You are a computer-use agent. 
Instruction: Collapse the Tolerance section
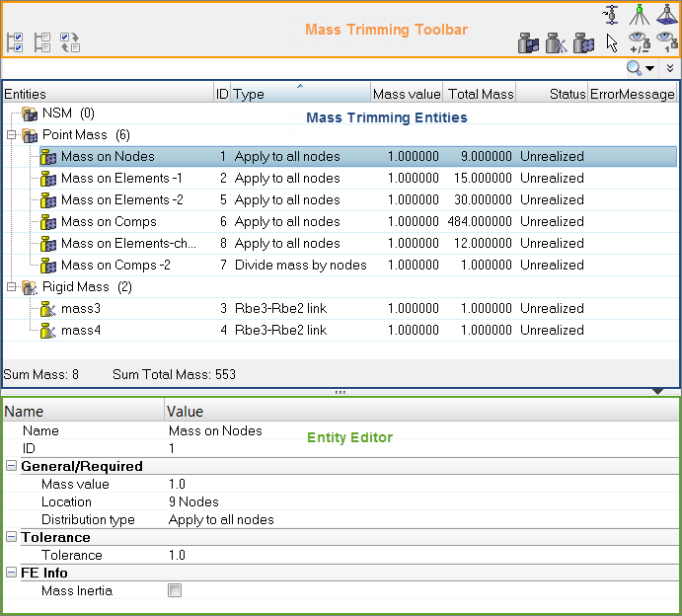point(11,537)
